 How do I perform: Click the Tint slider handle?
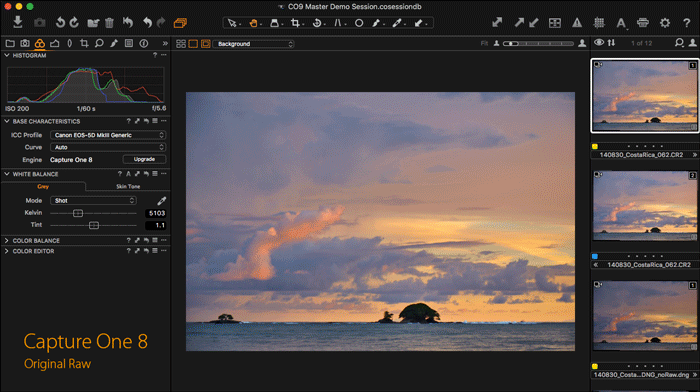[94, 225]
